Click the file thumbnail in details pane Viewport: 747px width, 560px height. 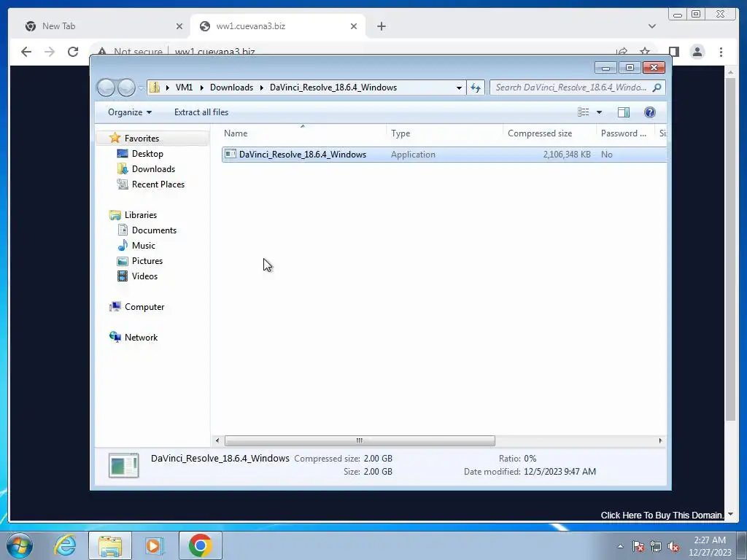click(123, 465)
